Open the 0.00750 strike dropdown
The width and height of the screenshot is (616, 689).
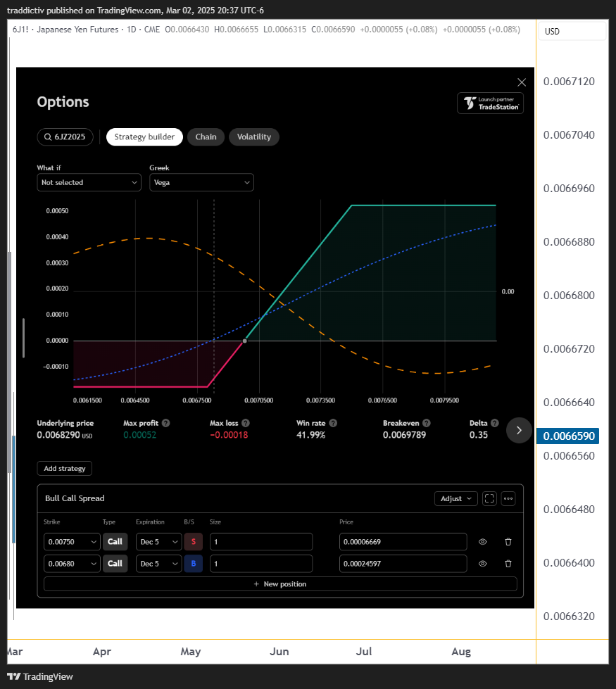pos(72,542)
